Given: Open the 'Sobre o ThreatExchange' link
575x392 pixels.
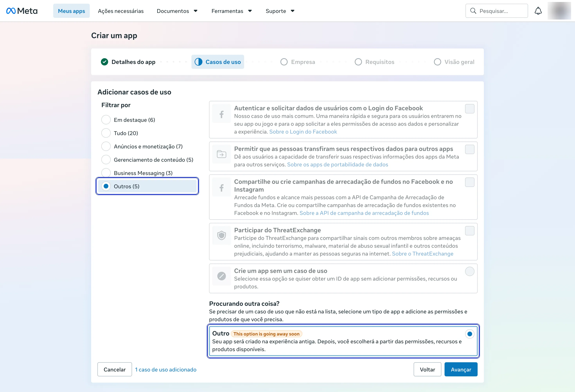Looking at the screenshot, I should pos(423,254).
